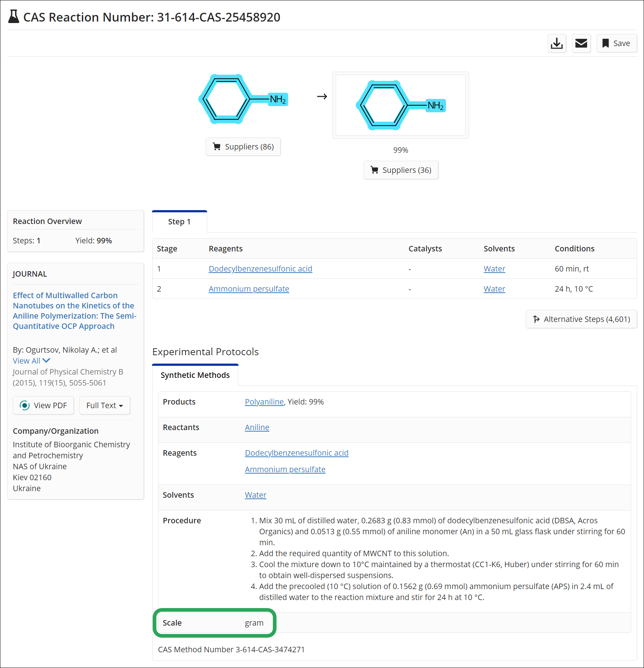The height and width of the screenshot is (668, 644).
Task: Click Water solvent link in stage 2 row
Action: coord(494,289)
